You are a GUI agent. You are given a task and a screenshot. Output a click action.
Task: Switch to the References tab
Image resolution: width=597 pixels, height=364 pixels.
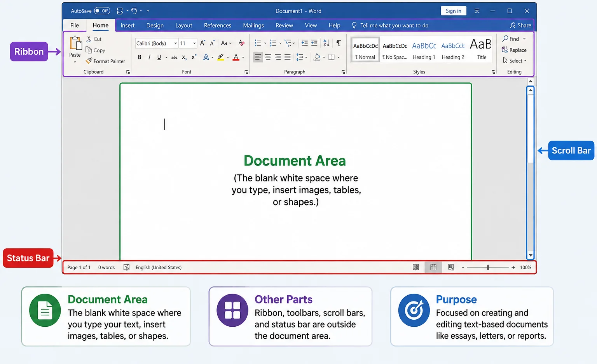click(218, 25)
